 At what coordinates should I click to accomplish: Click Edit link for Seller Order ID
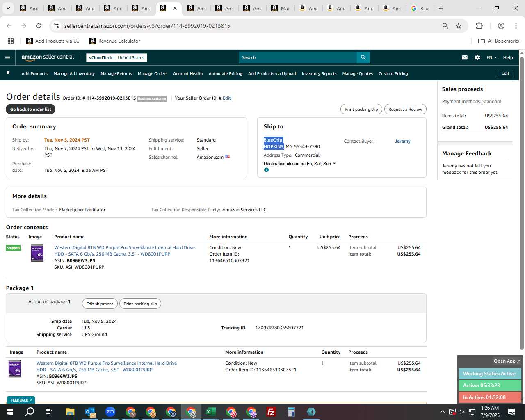coord(227,98)
